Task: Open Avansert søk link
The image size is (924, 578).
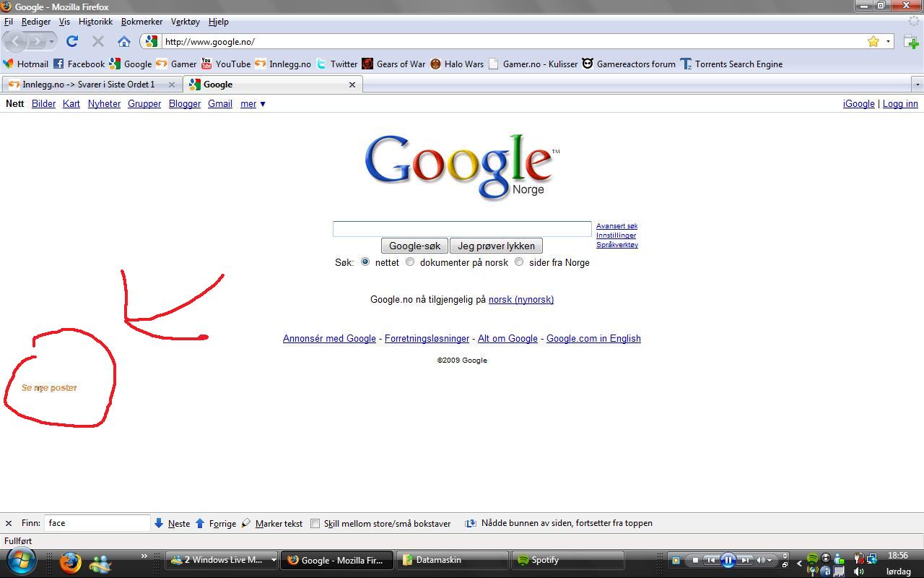Action: pos(616,226)
